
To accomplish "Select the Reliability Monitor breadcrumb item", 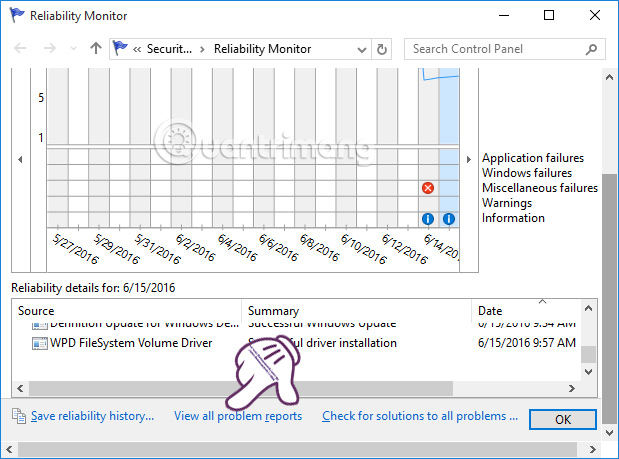I will coord(263,49).
